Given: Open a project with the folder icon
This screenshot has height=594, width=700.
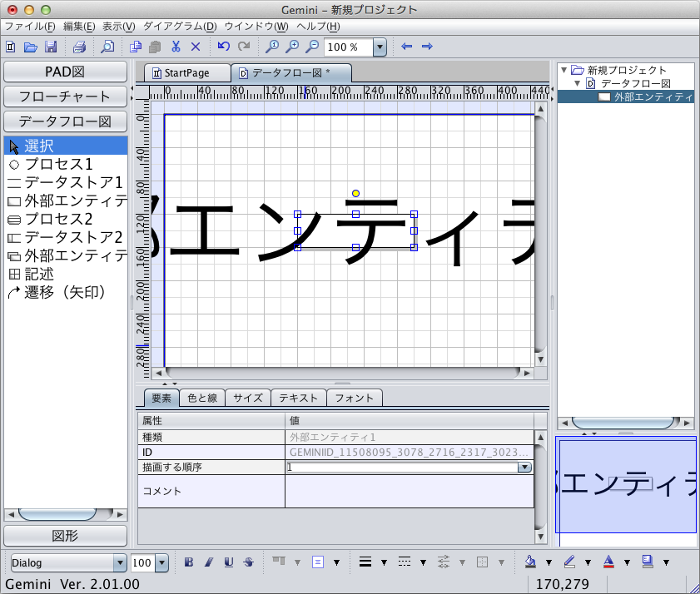Looking at the screenshot, I should pyautogui.click(x=30, y=47).
